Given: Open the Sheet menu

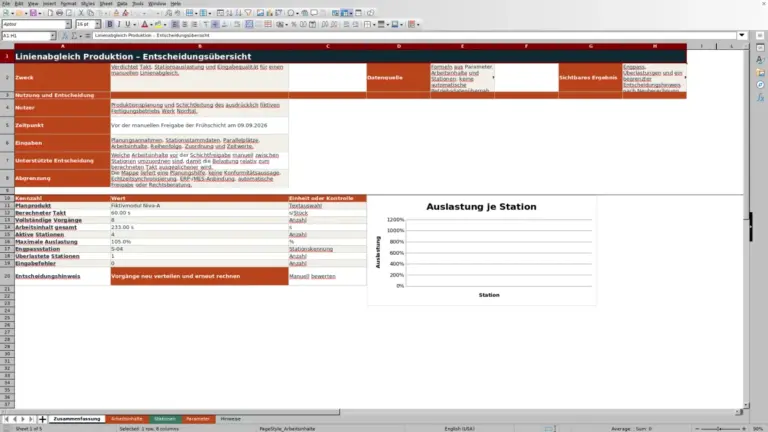Looking at the screenshot, I should [106, 3].
